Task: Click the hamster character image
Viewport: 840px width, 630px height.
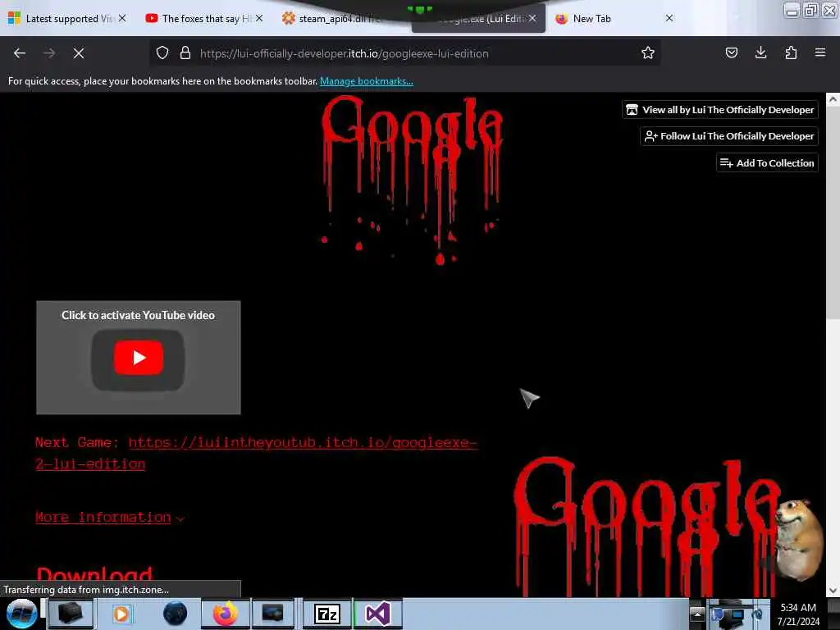Action: 799,540
